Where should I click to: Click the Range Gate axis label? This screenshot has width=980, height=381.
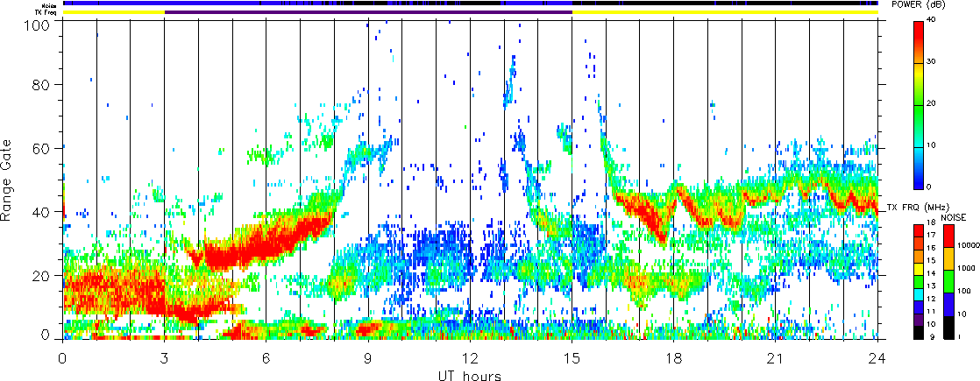(x=6, y=180)
